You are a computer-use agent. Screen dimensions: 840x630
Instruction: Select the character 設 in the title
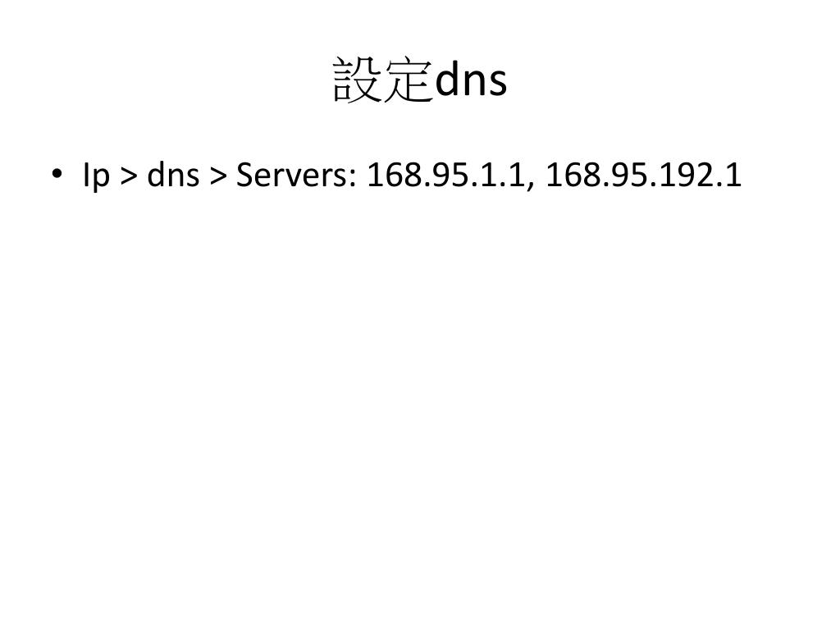357,80
